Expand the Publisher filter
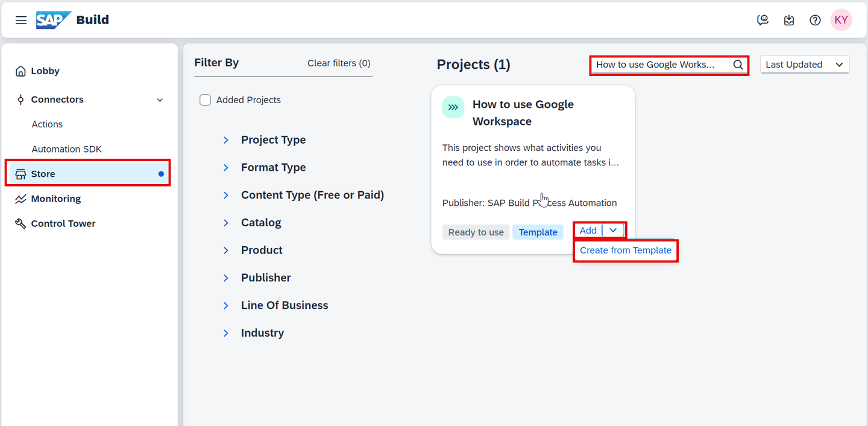Image resolution: width=868 pixels, height=426 pixels. coord(226,278)
